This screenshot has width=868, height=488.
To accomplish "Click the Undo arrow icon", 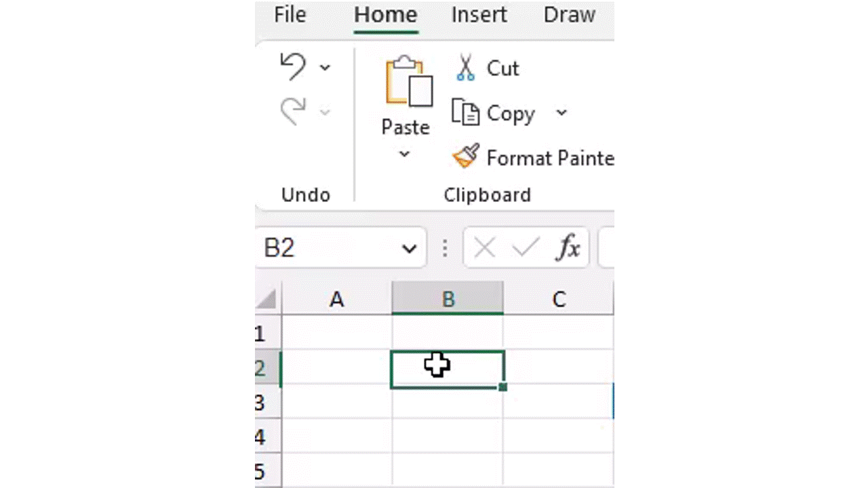I will (293, 67).
